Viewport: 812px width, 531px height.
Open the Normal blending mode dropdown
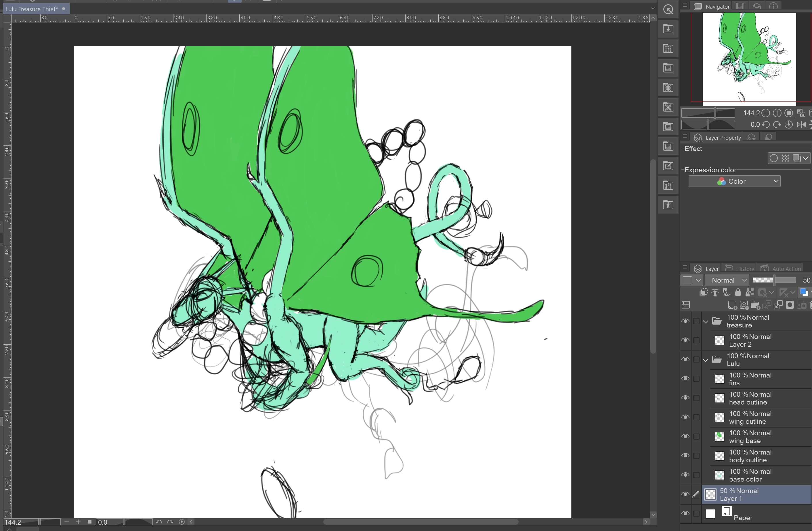tap(727, 280)
